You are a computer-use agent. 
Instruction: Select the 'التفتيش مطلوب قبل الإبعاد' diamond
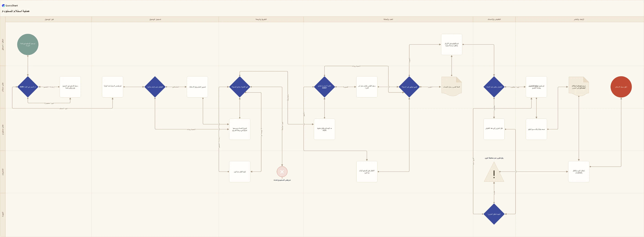(x=494, y=87)
